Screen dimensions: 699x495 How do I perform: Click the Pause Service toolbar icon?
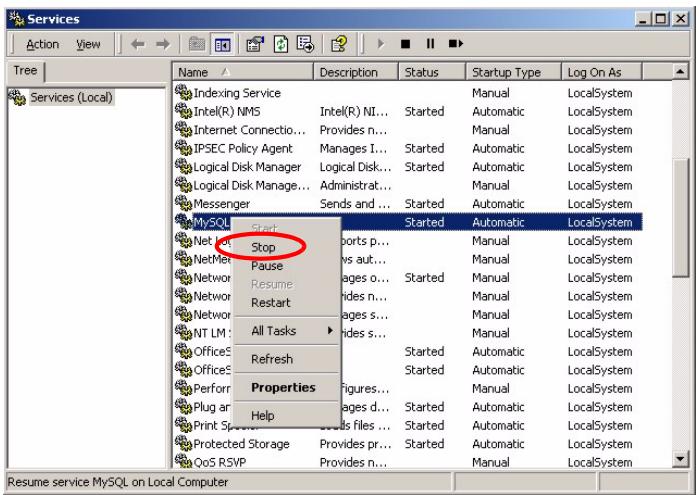[430, 44]
